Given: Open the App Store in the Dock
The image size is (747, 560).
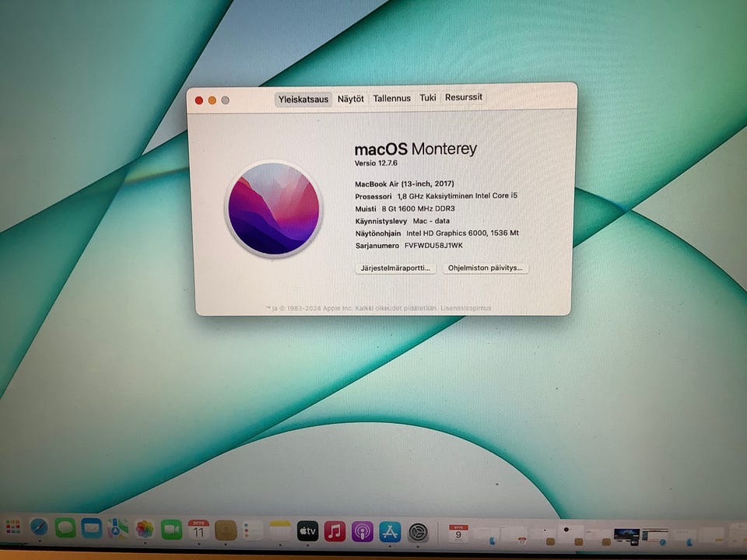Looking at the screenshot, I should pyautogui.click(x=390, y=532).
